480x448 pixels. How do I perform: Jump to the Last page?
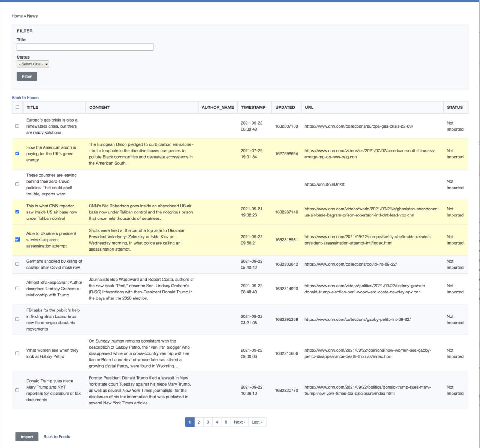tap(257, 422)
